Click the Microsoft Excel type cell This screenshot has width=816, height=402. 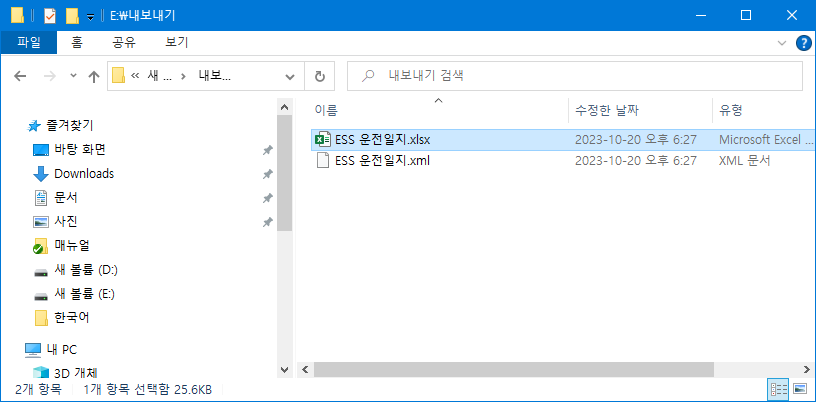[x=766, y=140]
